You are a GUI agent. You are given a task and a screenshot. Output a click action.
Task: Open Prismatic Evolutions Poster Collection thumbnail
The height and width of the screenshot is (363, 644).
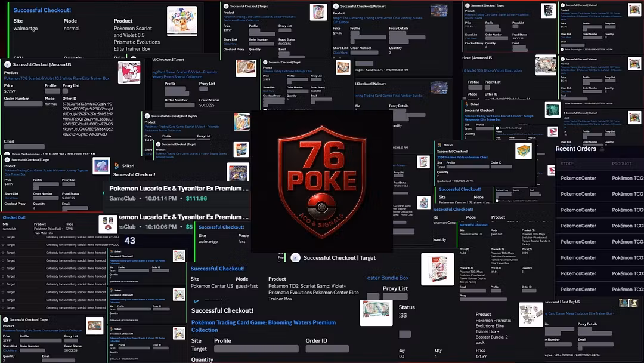242,122
